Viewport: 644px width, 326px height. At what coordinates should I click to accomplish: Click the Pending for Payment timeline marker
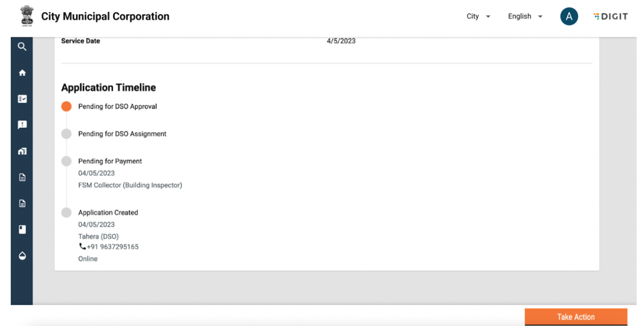coord(66,161)
